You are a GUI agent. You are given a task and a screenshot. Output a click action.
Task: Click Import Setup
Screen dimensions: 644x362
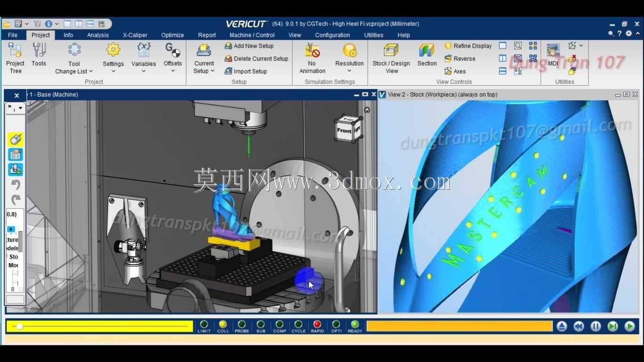(246, 71)
